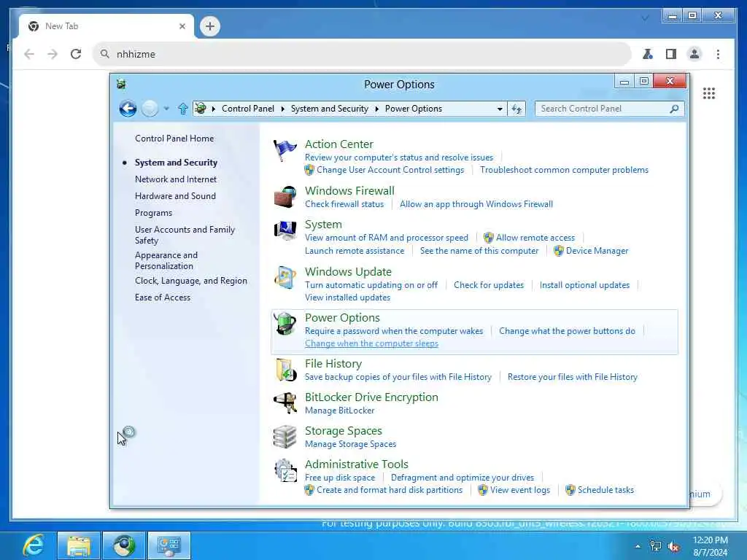Image resolution: width=747 pixels, height=560 pixels.
Task: Open Google apps grid icon
Action: [709, 93]
